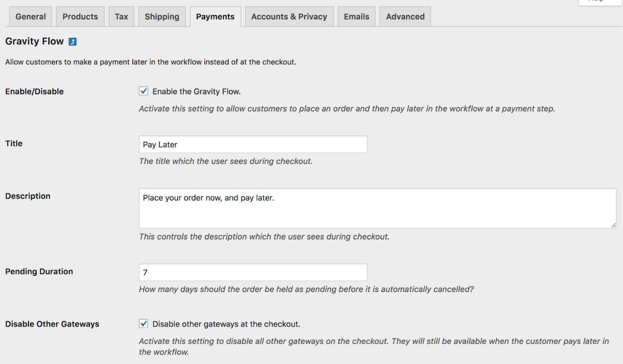Open the Advanced settings tab
This screenshot has height=364, width=623.
(x=405, y=16)
